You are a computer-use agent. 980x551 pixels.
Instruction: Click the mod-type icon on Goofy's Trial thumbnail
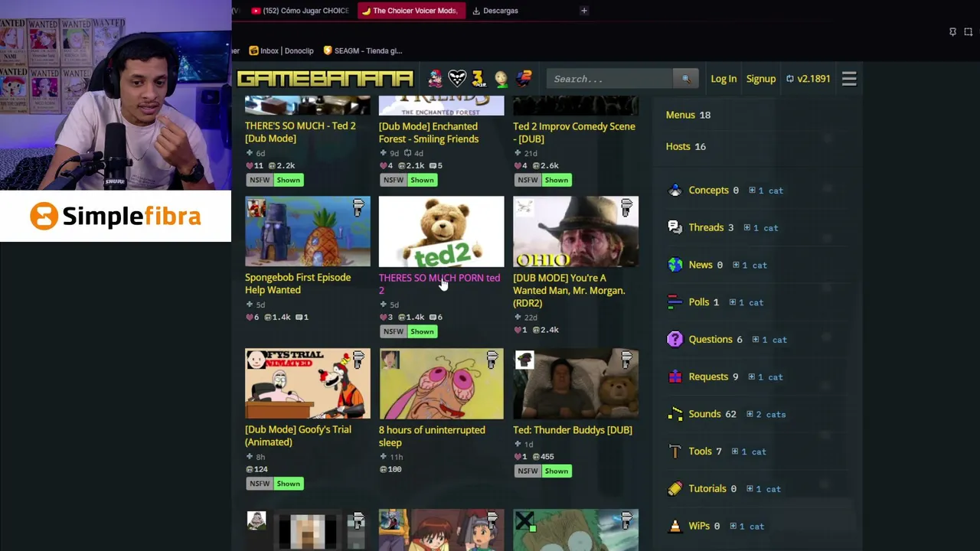click(358, 360)
